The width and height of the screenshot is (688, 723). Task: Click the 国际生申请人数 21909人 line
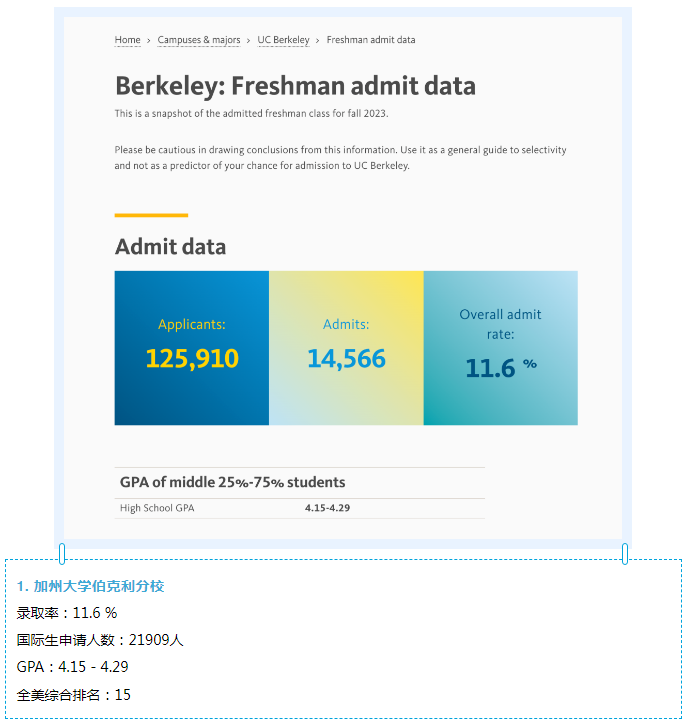click(x=100, y=640)
